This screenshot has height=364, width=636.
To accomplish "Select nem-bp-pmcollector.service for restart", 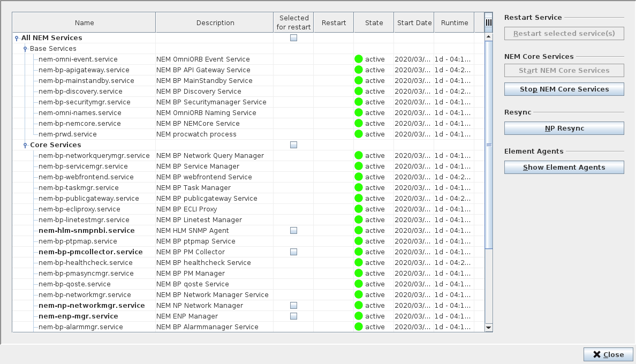I will point(293,252).
